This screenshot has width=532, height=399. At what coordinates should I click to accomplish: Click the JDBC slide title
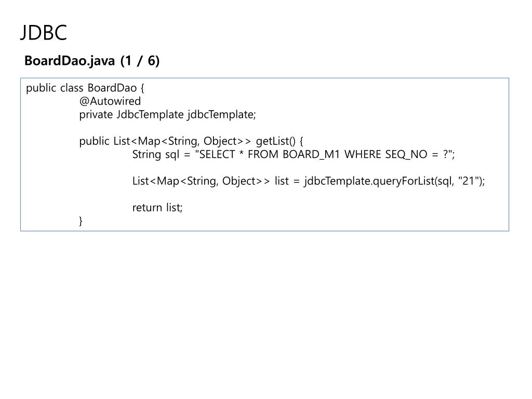tap(44, 33)
